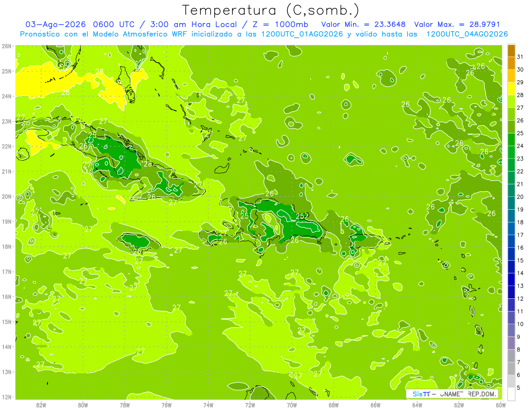Click the "25N" latitude axis label
The width and height of the screenshot is (532, 411).
(7, 71)
